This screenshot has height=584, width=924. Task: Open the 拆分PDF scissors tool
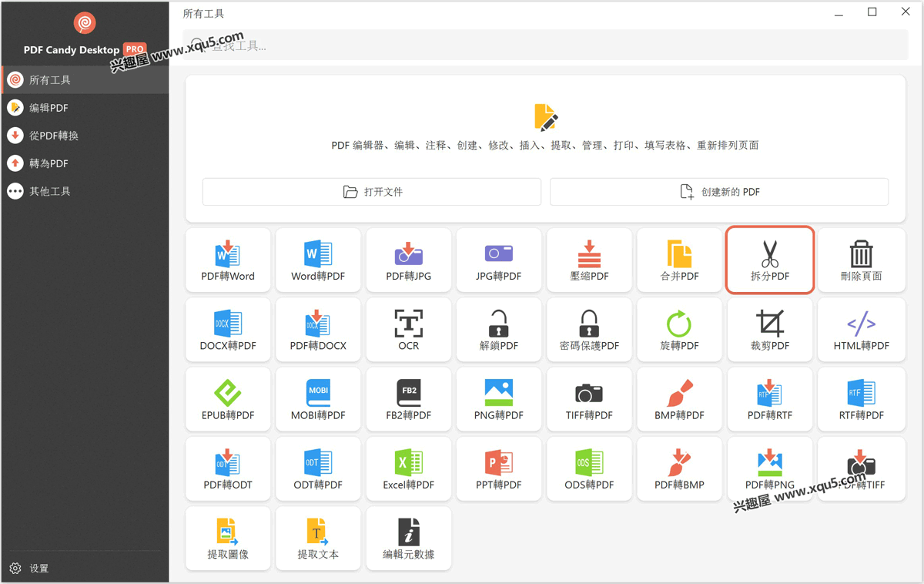point(770,260)
